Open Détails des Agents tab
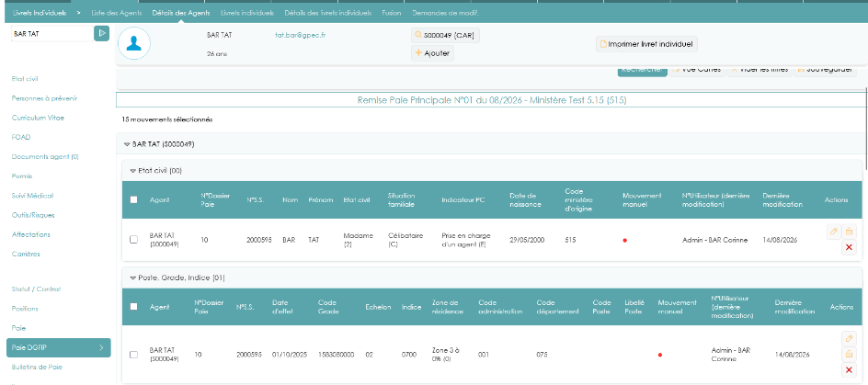This screenshot has height=385, width=868. tap(181, 13)
